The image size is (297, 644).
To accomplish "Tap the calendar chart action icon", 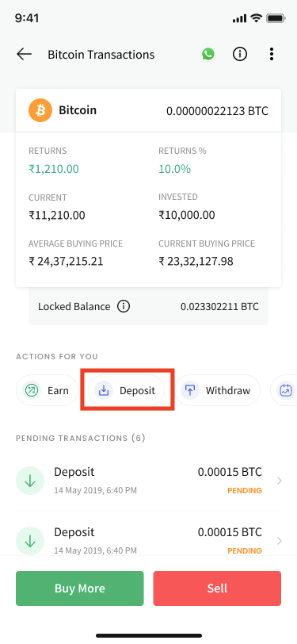I will (284, 390).
